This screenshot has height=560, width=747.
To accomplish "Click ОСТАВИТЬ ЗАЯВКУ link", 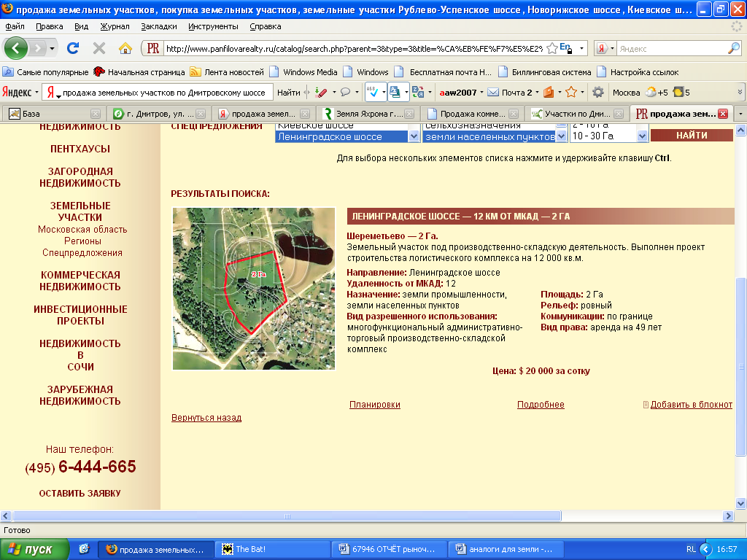I will pos(80,494).
